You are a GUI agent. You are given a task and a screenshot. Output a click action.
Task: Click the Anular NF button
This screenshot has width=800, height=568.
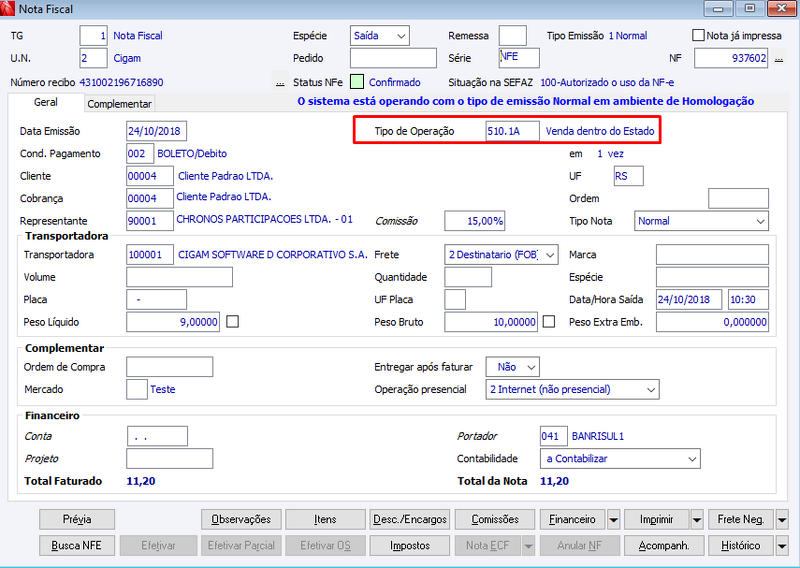[580, 546]
